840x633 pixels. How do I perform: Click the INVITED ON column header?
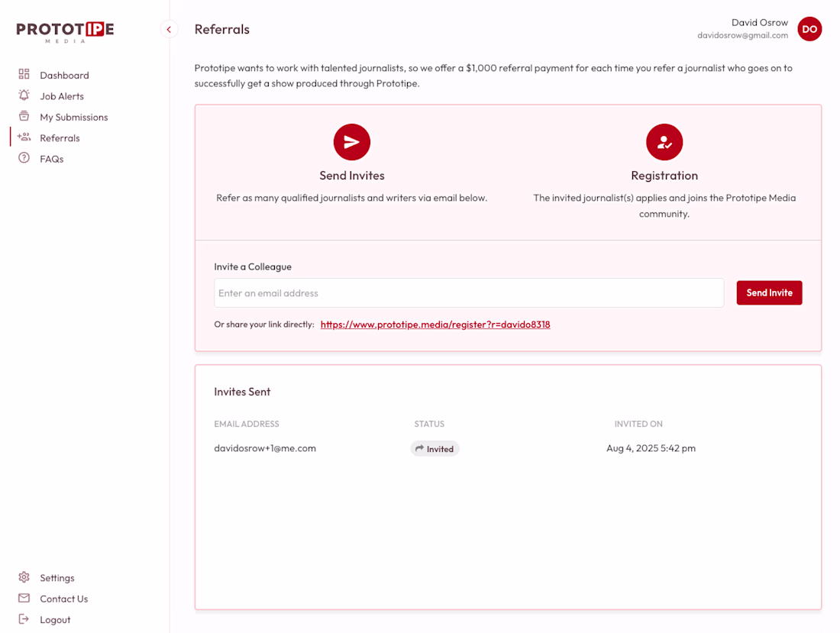pos(638,424)
